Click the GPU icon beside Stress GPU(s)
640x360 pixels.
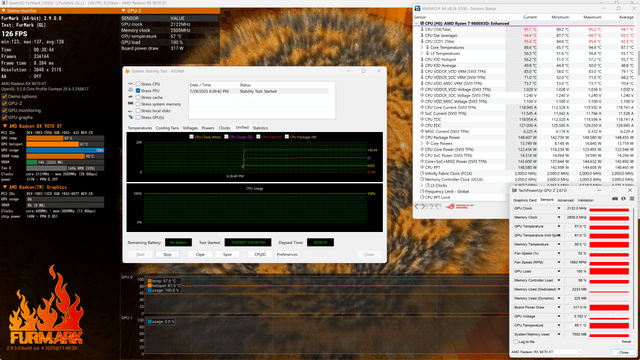coord(131,117)
